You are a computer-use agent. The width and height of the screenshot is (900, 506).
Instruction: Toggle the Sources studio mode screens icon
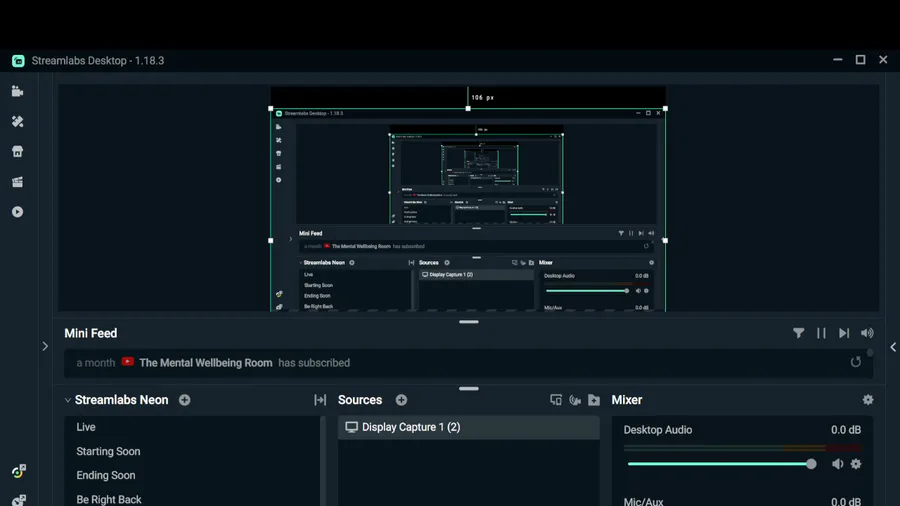(x=556, y=400)
